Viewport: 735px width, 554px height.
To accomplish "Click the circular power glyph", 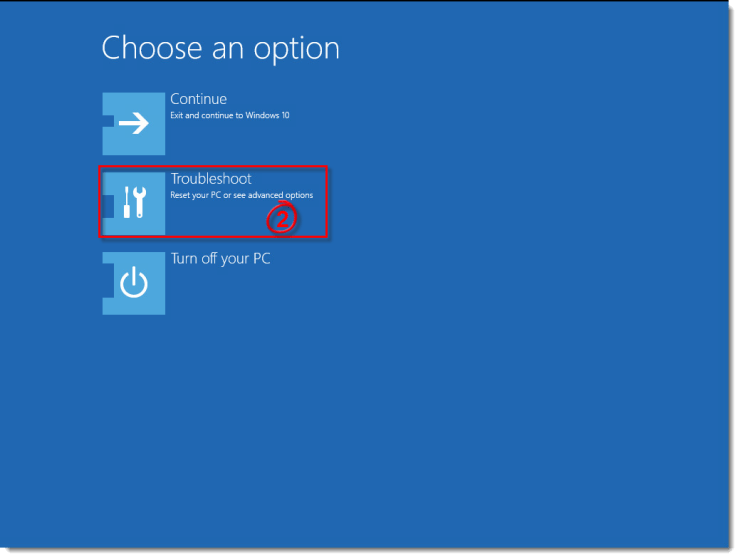I will click(x=134, y=282).
